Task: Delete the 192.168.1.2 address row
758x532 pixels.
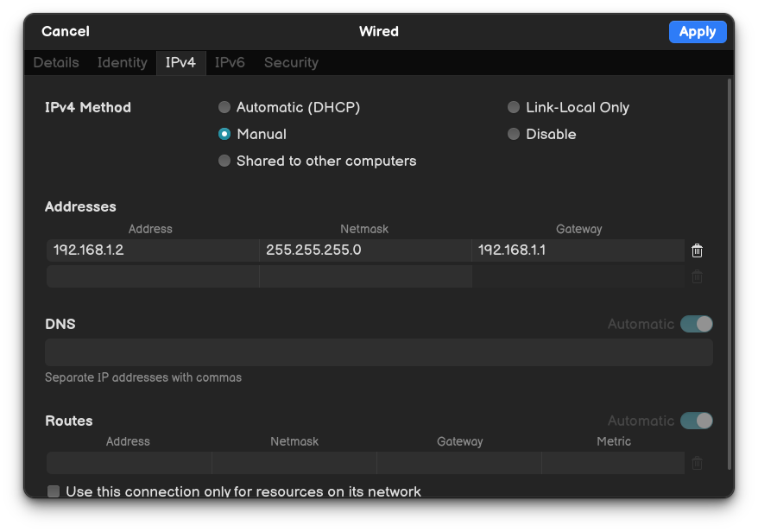Action: pos(697,250)
